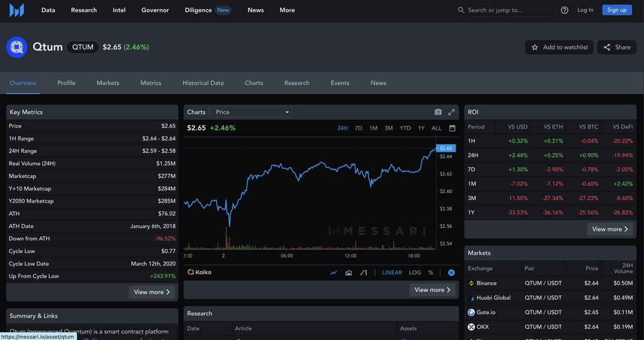
Task: Click the Kaiko data provider logo
Action: (200, 272)
